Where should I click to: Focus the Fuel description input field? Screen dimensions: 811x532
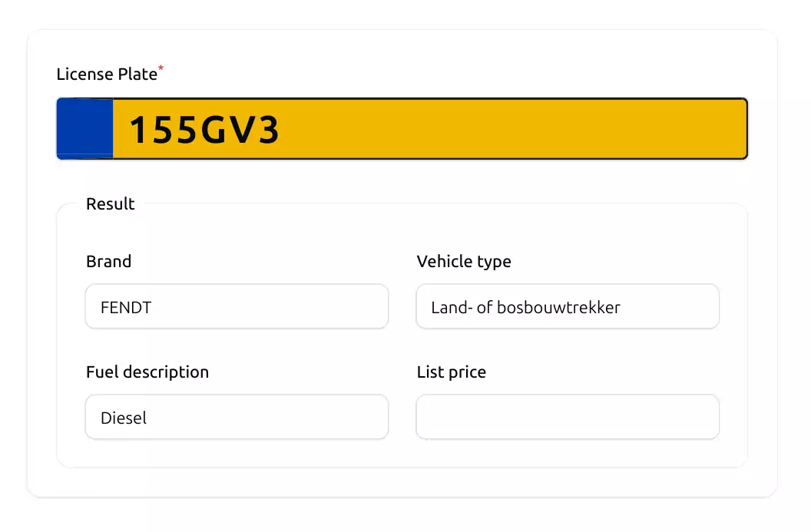pos(237,417)
